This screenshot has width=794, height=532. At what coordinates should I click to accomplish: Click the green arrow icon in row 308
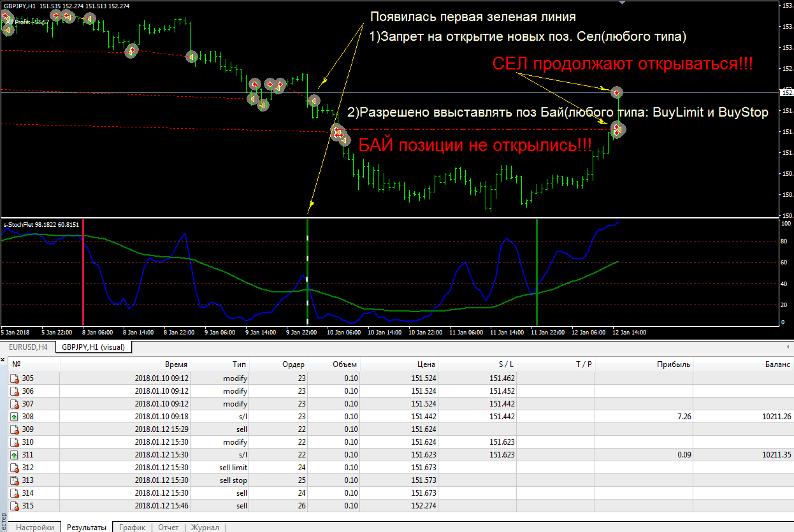14,417
